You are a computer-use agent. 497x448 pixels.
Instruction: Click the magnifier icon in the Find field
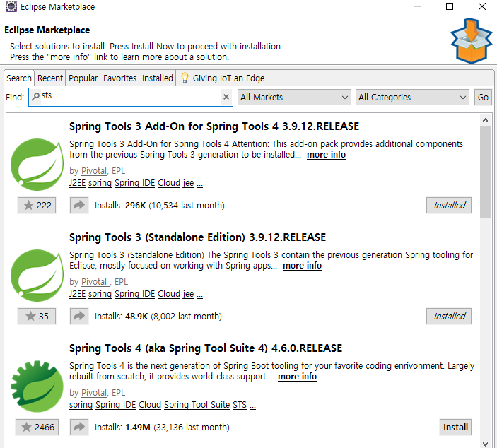[36, 95]
